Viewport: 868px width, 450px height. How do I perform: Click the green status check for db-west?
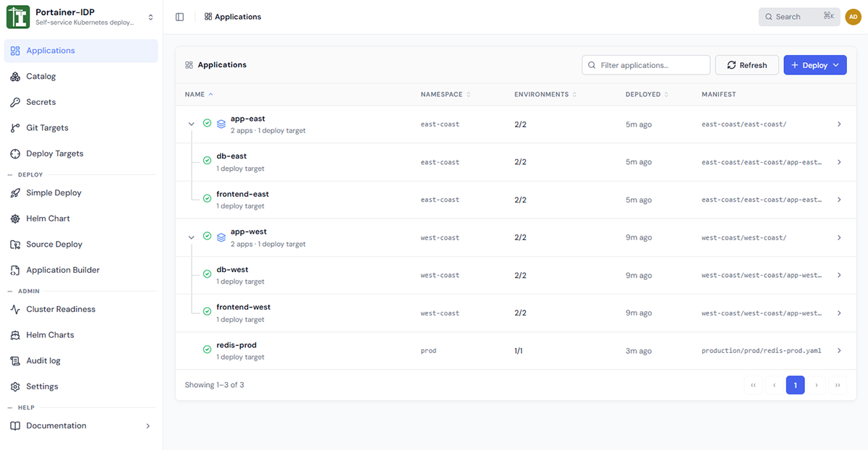click(x=207, y=275)
